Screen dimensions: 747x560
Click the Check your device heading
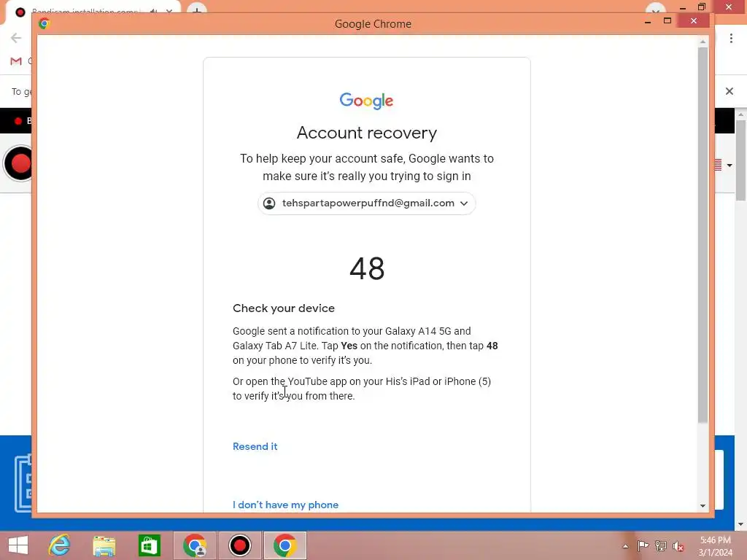tap(284, 308)
